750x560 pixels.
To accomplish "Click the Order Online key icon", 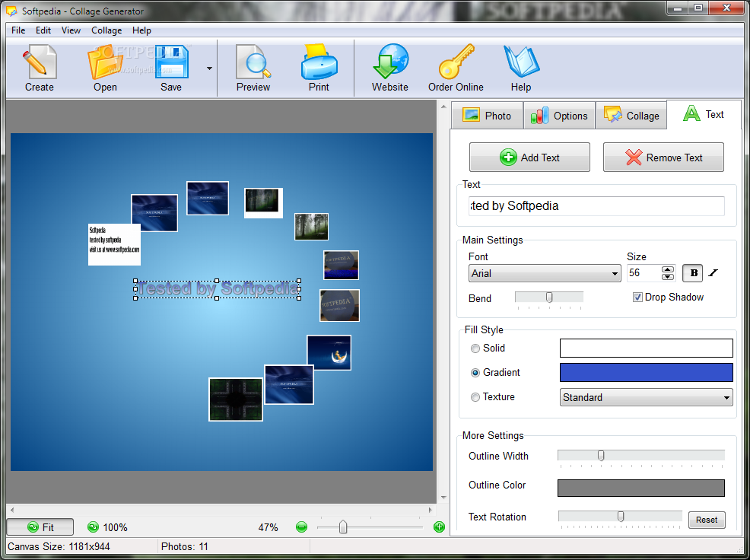I will (x=456, y=68).
